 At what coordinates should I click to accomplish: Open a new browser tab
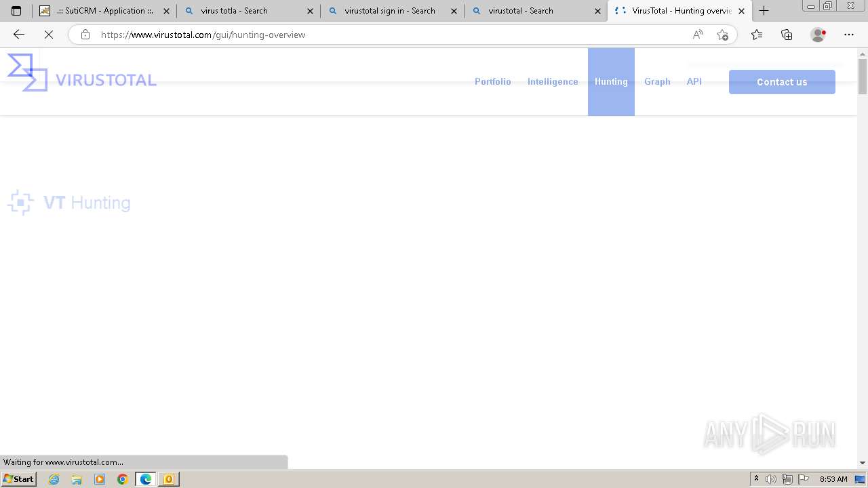(764, 11)
